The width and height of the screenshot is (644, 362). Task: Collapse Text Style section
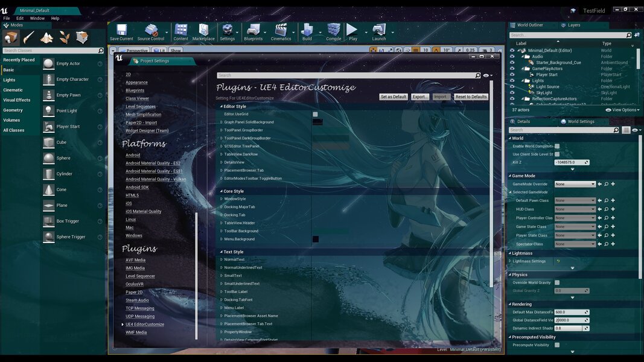click(x=221, y=252)
